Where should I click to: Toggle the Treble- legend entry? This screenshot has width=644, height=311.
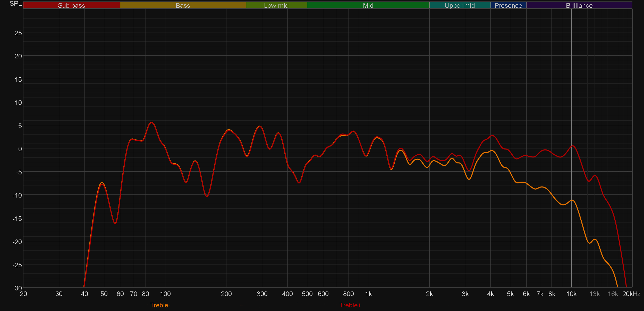click(x=160, y=305)
